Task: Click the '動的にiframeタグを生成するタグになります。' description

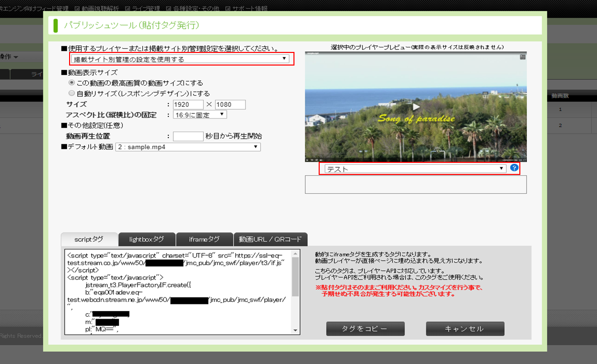Action: 373,254
